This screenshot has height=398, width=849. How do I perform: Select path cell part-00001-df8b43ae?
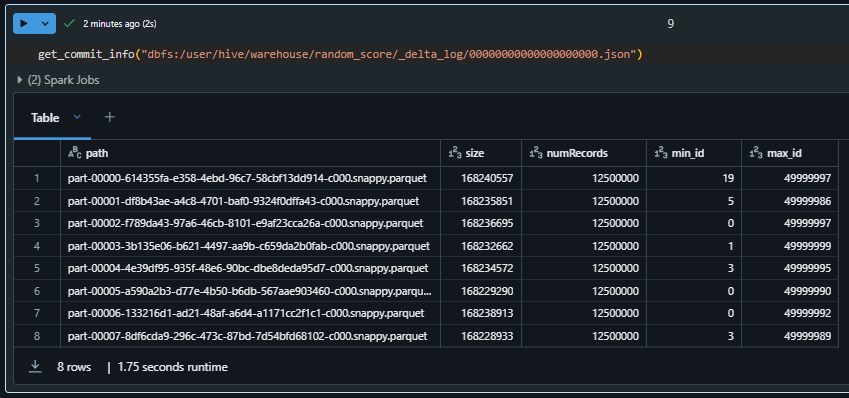[x=250, y=201]
